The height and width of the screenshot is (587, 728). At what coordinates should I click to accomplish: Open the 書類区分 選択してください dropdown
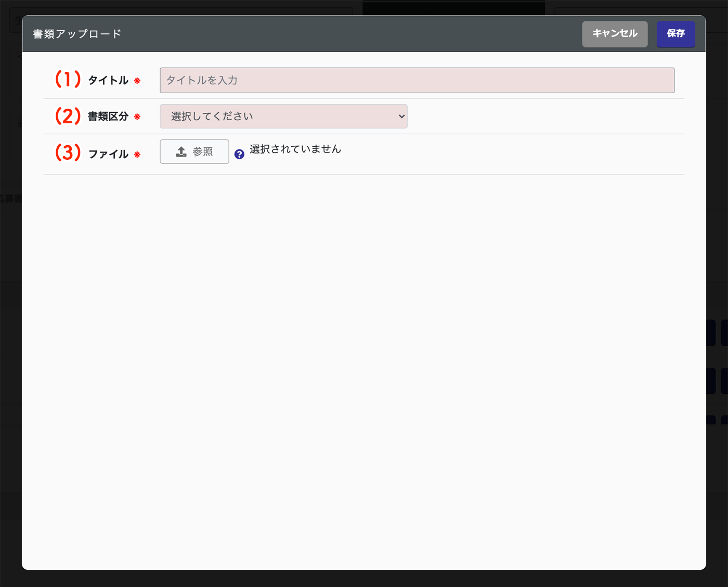coord(283,116)
